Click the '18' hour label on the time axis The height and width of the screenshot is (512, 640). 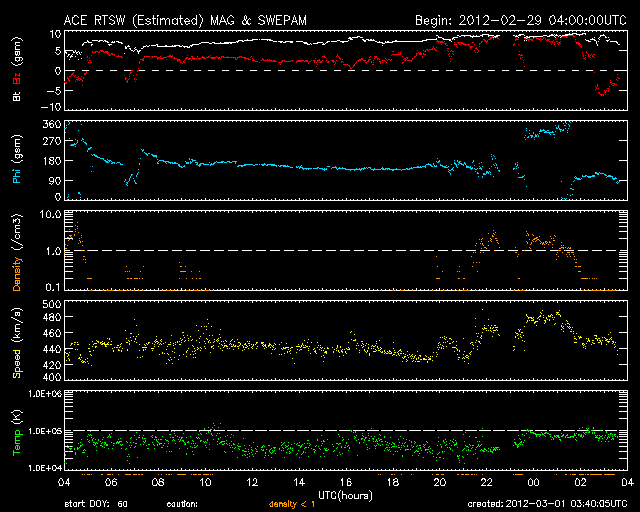tap(393, 483)
